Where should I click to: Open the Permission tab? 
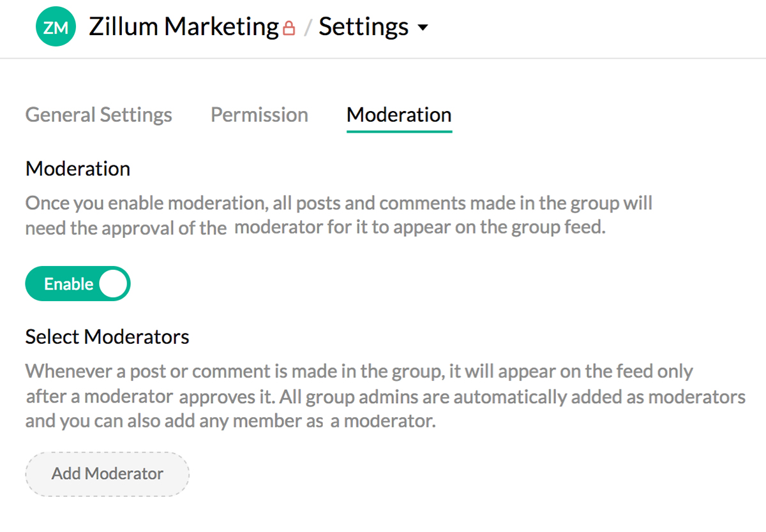pos(259,115)
